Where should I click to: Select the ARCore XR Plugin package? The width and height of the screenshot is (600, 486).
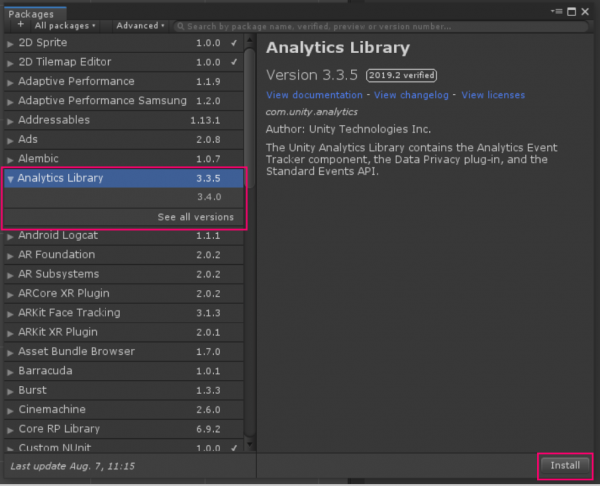pos(124,294)
